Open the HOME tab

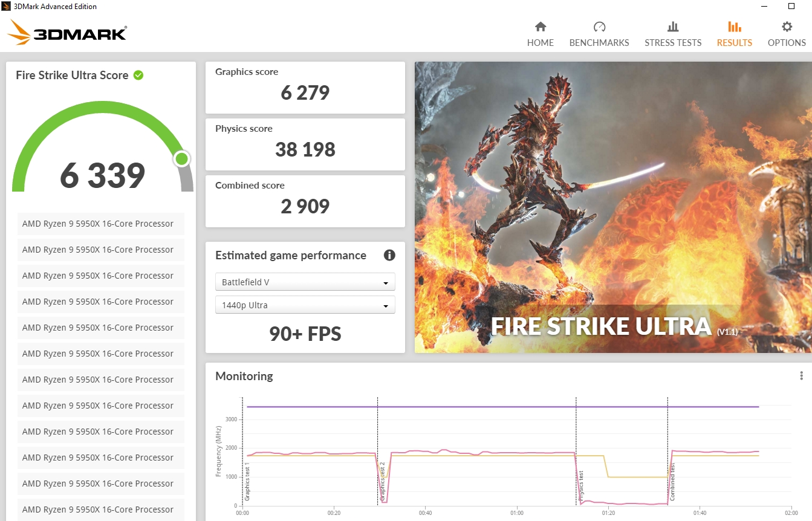[540, 34]
